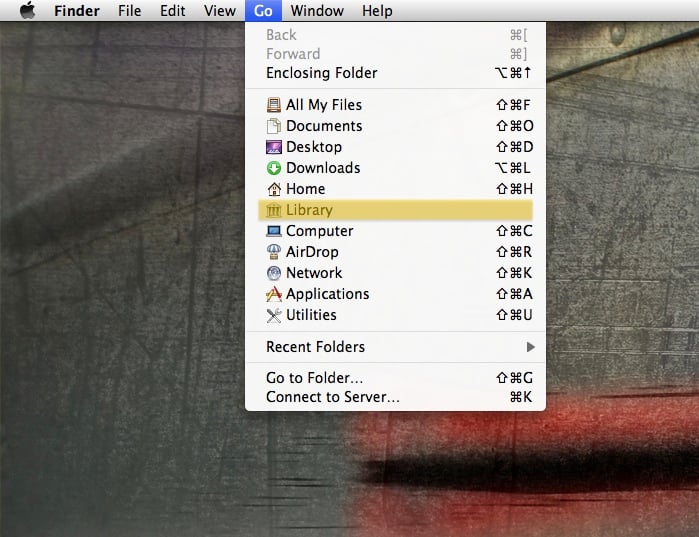This screenshot has width=699, height=537.
Task: Open the Edit menu
Action: point(173,10)
